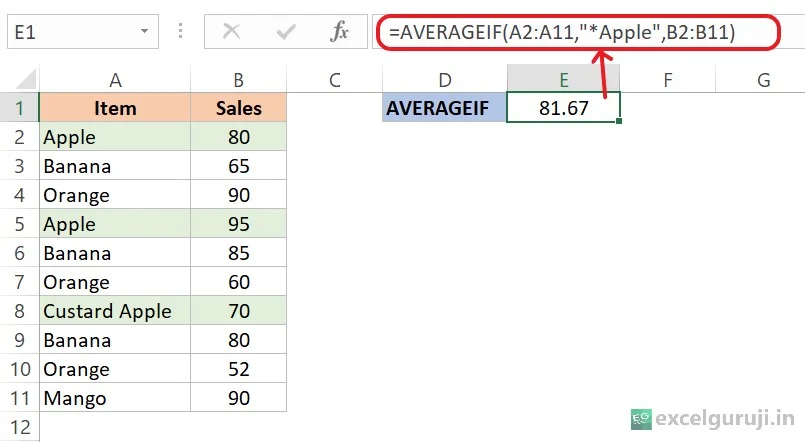
Task: Click sales value 90 in row 4
Action: click(x=238, y=195)
